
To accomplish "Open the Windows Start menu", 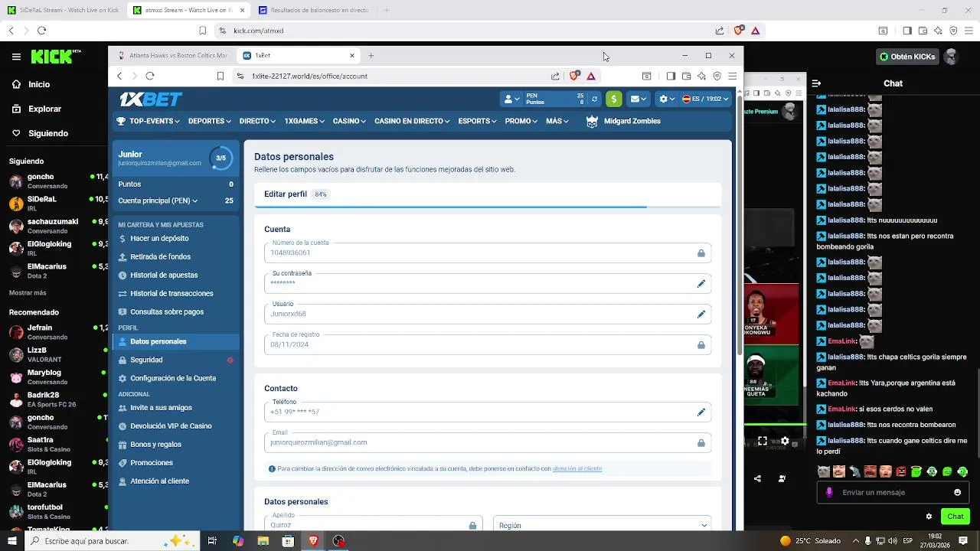I will pos(11,541).
